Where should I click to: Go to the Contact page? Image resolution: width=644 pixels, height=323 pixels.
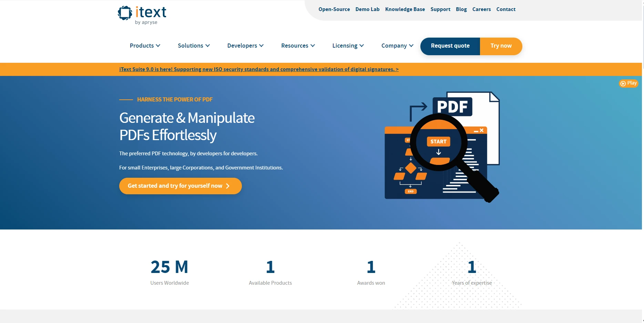[x=506, y=9]
